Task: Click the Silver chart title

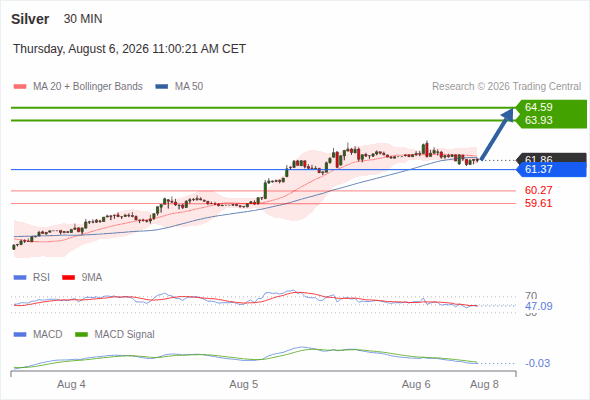Action: [x=30, y=19]
